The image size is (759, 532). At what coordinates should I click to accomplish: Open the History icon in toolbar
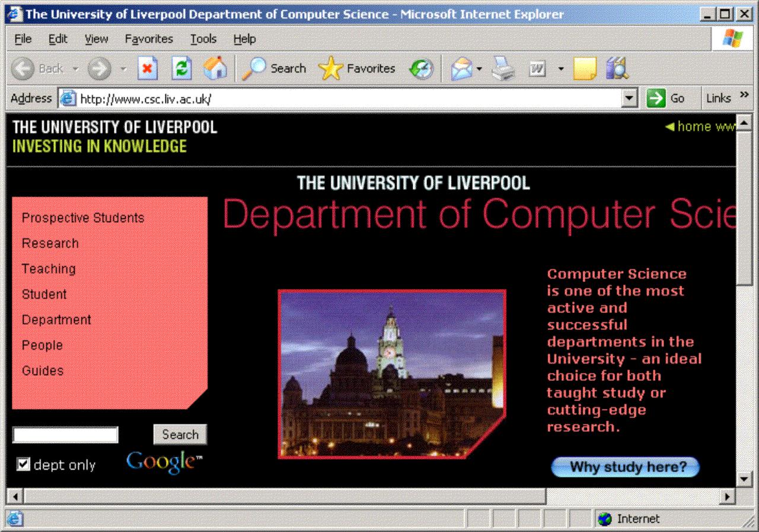click(x=422, y=69)
